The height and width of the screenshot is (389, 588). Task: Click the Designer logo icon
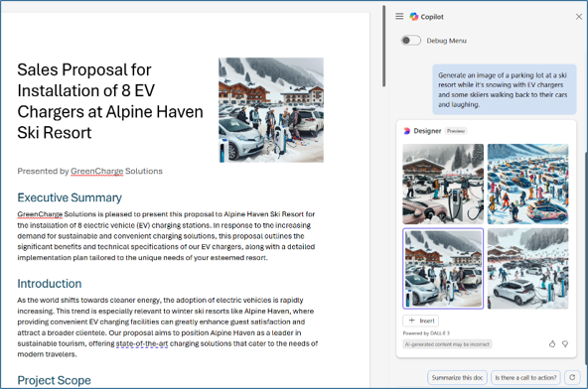pos(407,131)
